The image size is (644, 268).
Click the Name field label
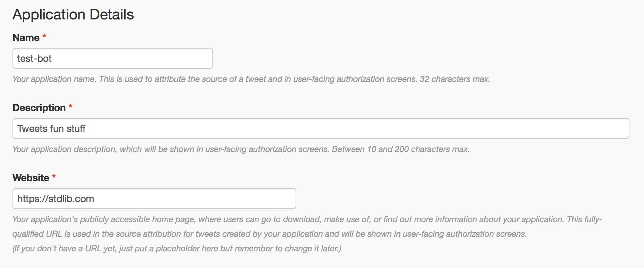[x=26, y=37]
